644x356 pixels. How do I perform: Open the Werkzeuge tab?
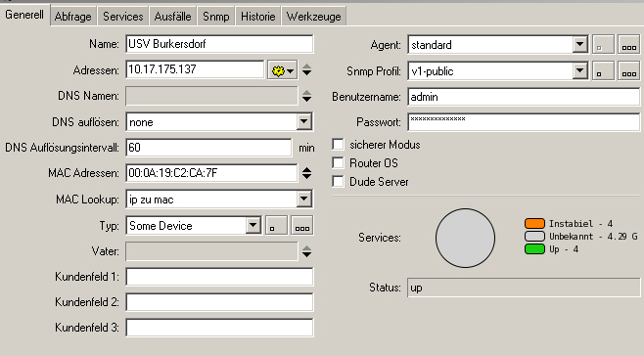point(314,17)
